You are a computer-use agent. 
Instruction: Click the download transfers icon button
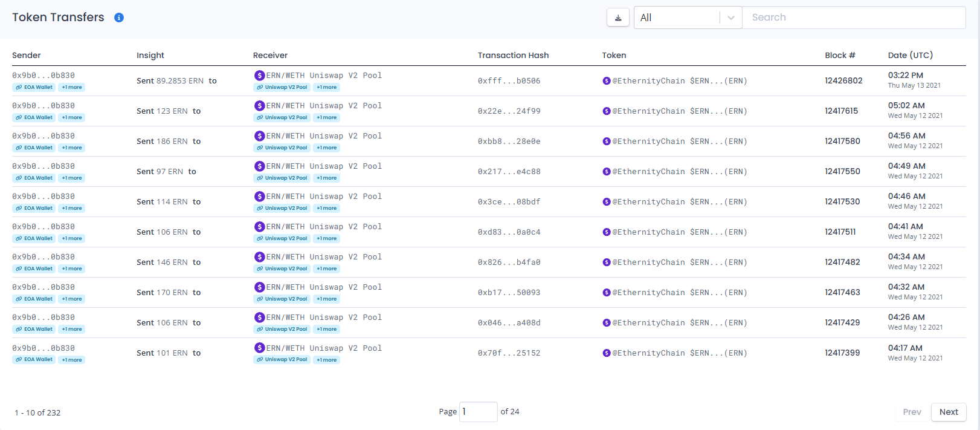click(x=617, y=18)
